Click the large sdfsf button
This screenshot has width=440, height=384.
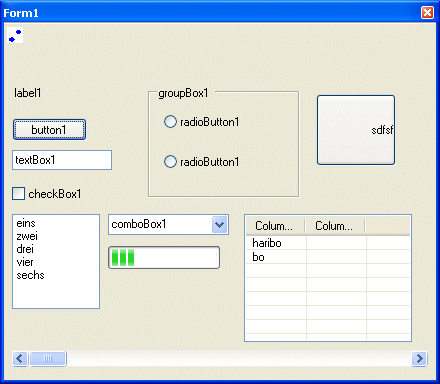point(356,130)
